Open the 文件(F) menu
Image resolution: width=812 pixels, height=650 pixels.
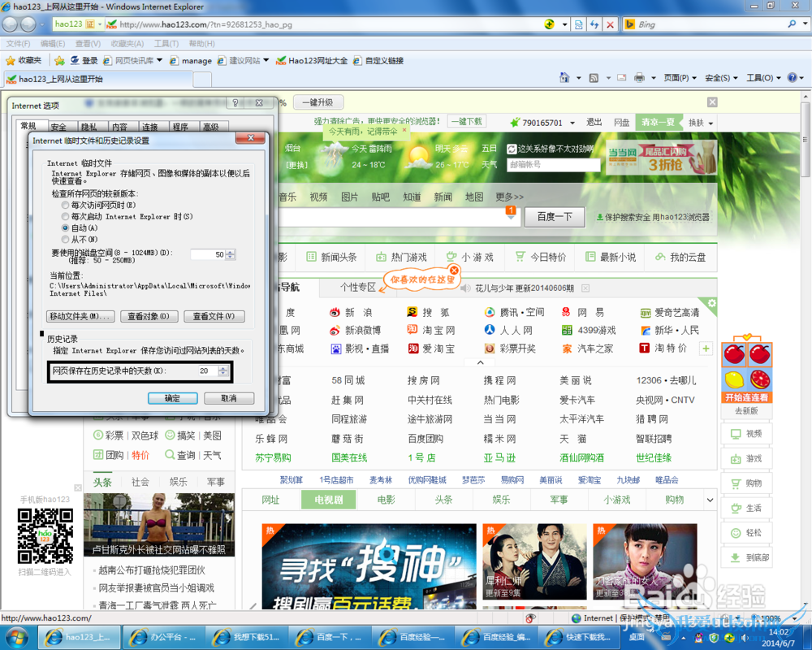pyautogui.click(x=18, y=44)
